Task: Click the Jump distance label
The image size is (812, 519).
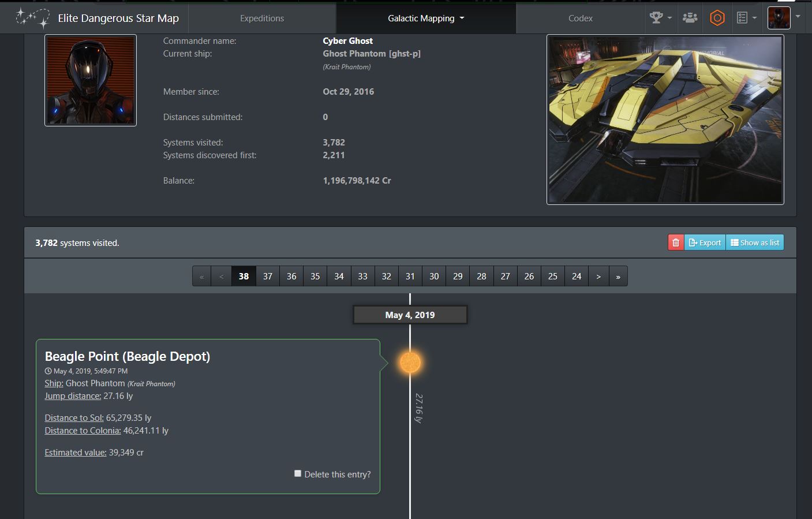Action: click(73, 395)
